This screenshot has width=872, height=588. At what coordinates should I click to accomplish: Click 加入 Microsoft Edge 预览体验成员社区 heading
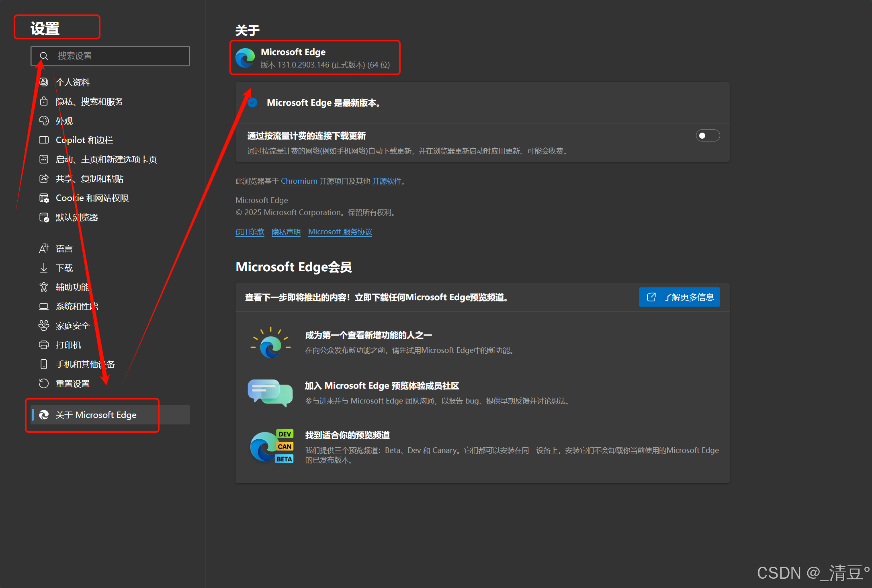pyautogui.click(x=382, y=386)
